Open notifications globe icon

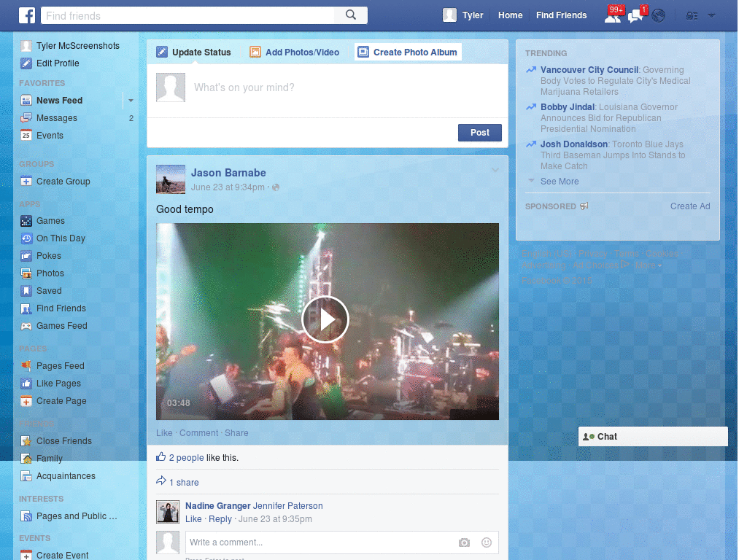(659, 16)
